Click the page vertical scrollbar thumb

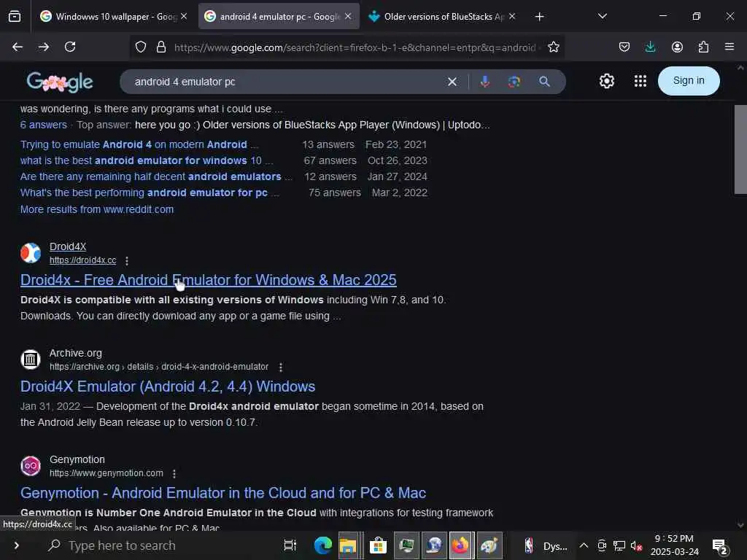[x=740, y=149]
